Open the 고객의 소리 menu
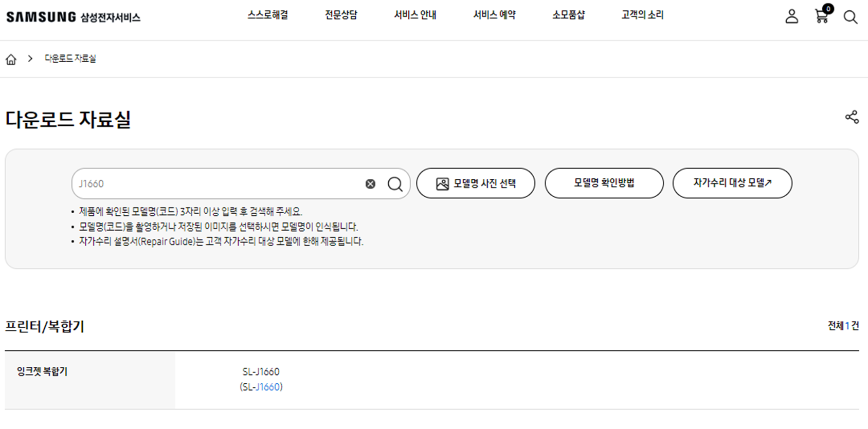The width and height of the screenshot is (868, 429). 642,15
